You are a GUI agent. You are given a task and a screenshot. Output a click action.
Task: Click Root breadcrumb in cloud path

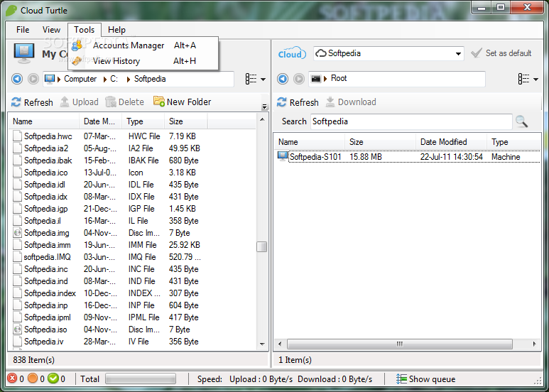coord(339,78)
